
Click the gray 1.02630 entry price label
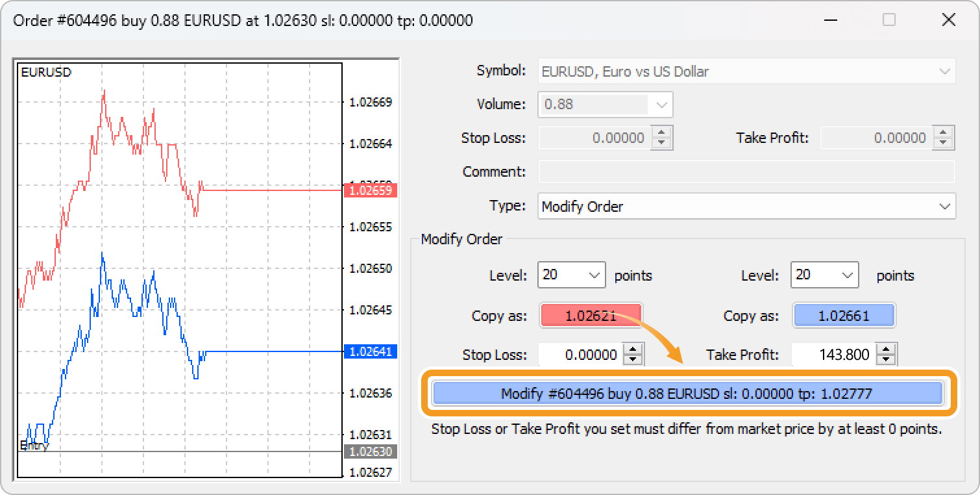(x=369, y=451)
